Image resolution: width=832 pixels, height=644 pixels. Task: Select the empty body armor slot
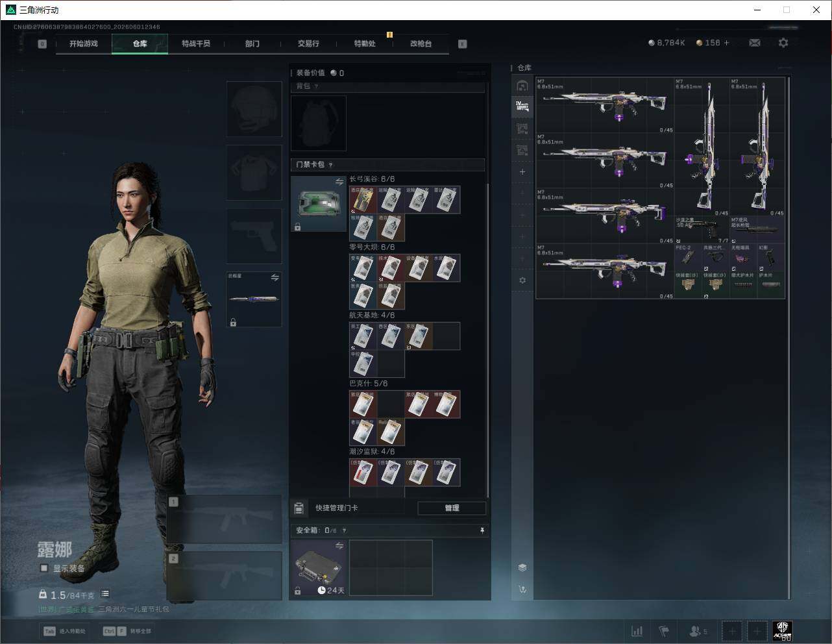[254, 172]
